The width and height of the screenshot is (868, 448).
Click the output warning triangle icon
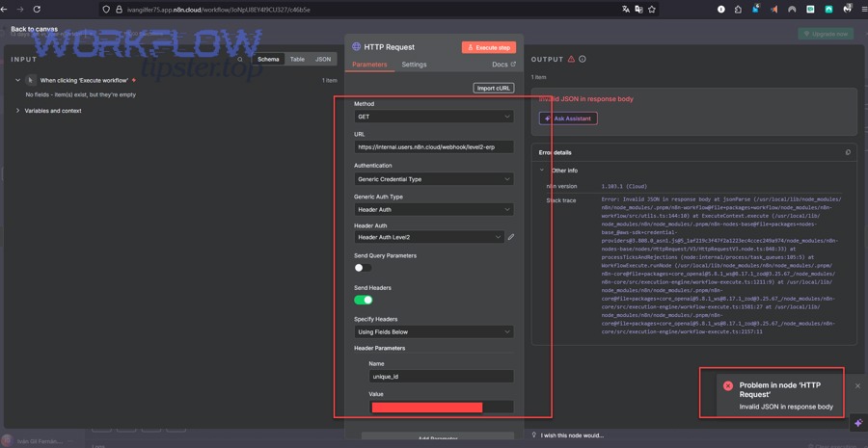click(571, 59)
